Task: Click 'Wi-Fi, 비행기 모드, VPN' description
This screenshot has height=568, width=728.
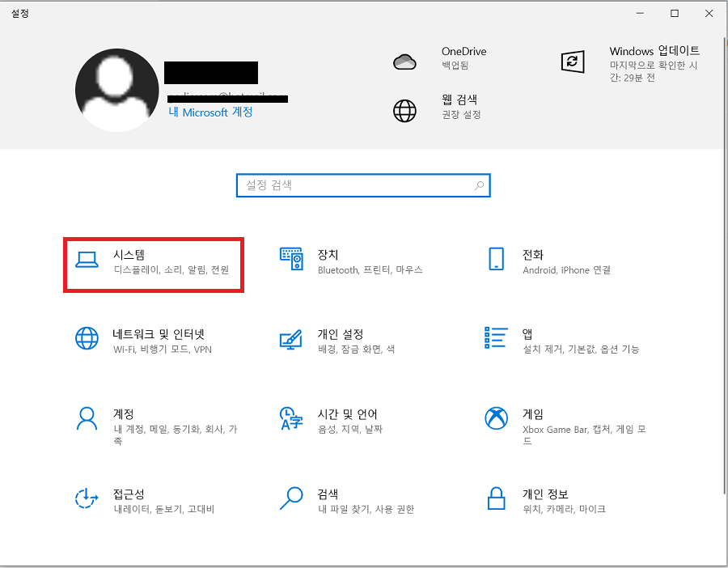Action: tap(163, 350)
